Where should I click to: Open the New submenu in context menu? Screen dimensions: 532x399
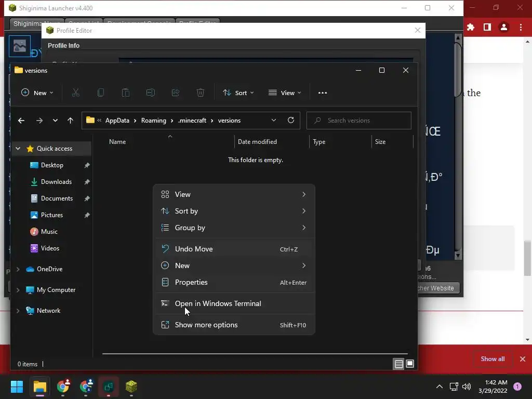click(x=234, y=265)
